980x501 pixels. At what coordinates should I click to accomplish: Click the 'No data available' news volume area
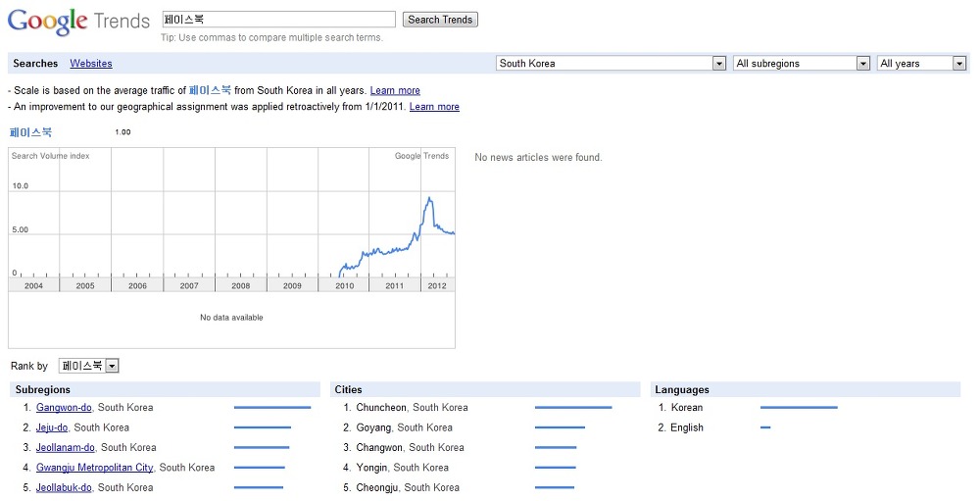coord(231,318)
